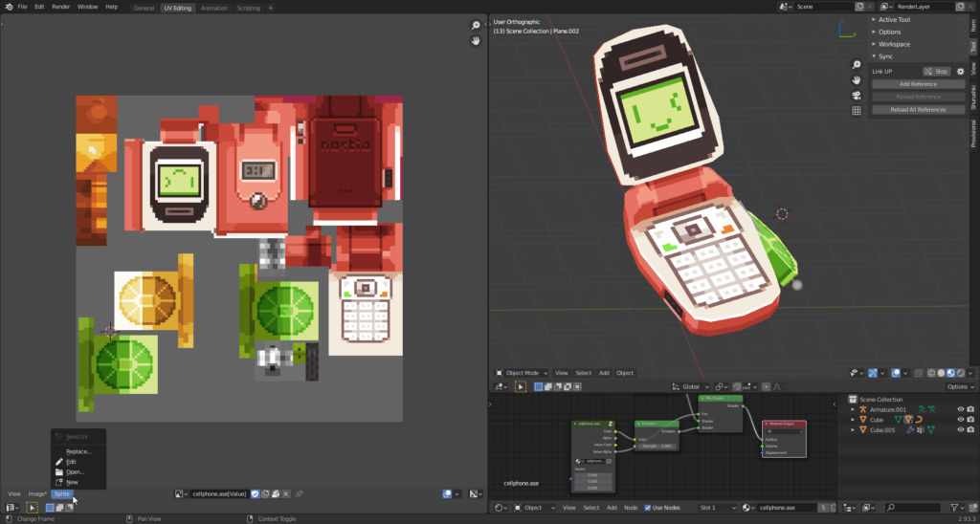The width and height of the screenshot is (980, 524).
Task: Enable the Use Nodes checkbox
Action: tap(648, 508)
